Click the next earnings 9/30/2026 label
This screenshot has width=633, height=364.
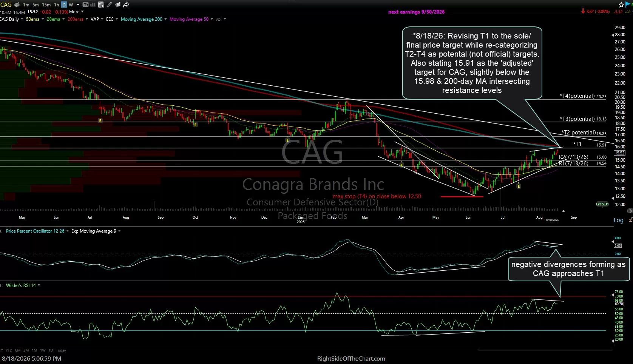pyautogui.click(x=416, y=12)
